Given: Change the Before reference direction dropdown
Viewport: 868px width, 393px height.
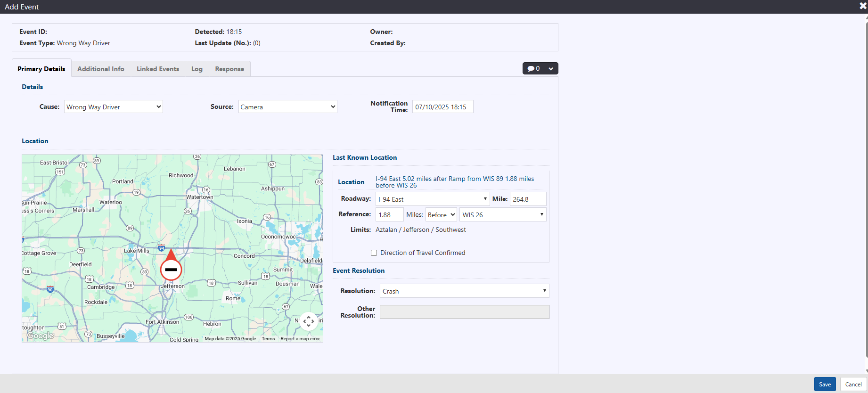Looking at the screenshot, I should [441, 215].
